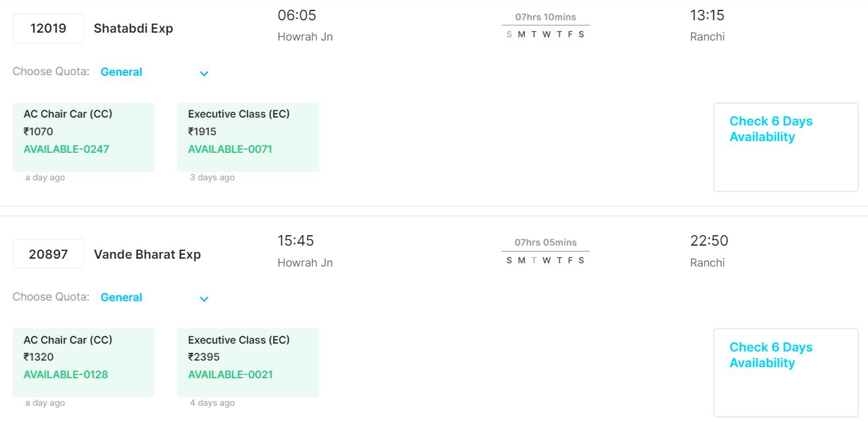
Task: Select AC Chair Car priced ₹1320
Action: (84, 363)
